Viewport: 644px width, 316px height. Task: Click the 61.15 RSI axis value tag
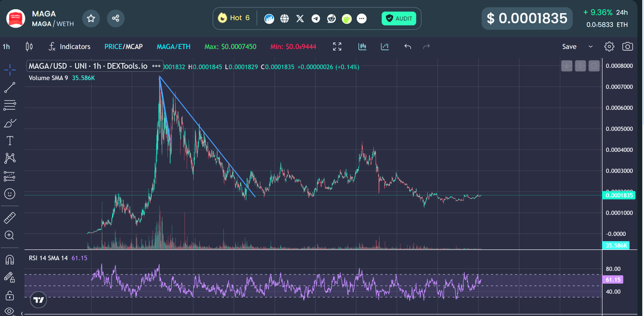click(613, 280)
